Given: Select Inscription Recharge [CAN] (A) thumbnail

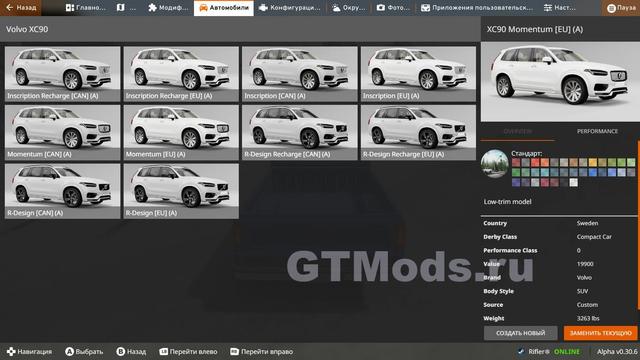Looking at the screenshot, I should pyautogui.click(x=62, y=74).
